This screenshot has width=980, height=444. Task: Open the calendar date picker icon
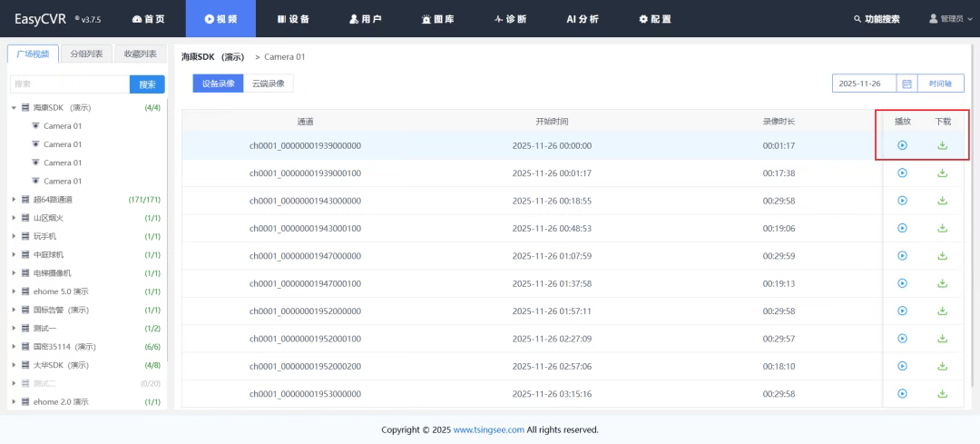[x=906, y=84]
